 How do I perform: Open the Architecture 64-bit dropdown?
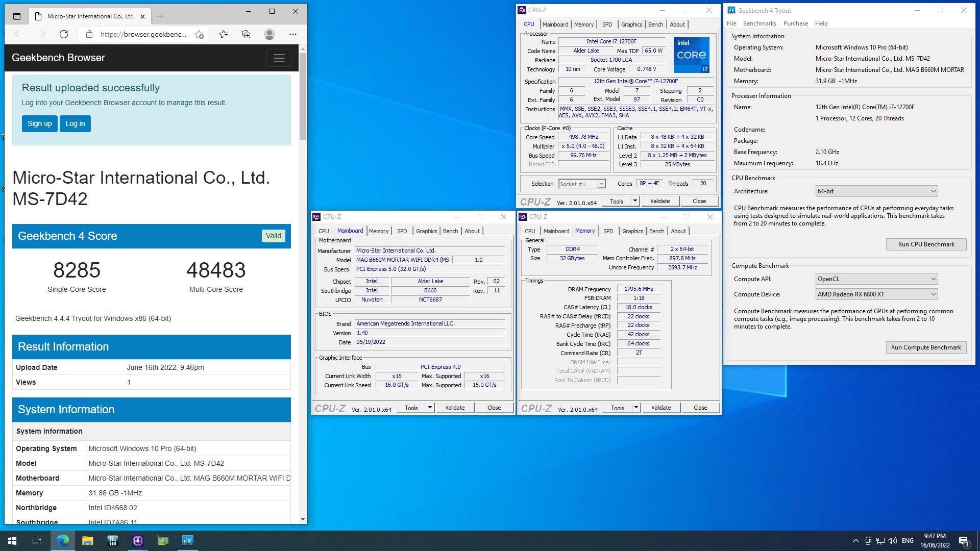876,191
